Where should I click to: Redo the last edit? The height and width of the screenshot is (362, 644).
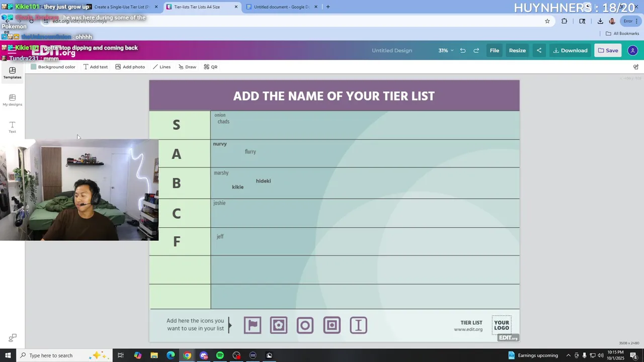tap(476, 50)
